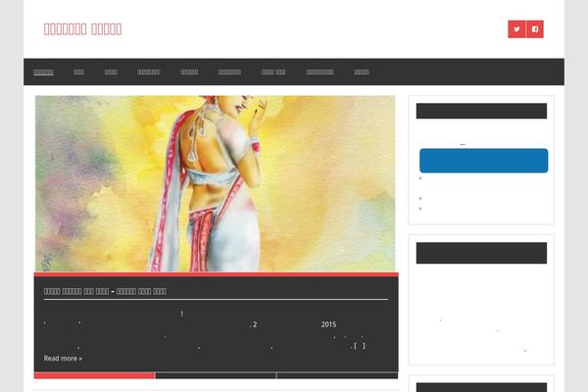This screenshot has width=588, height=392.
Task: Select the red active slide indicator segment
Action: click(x=94, y=375)
